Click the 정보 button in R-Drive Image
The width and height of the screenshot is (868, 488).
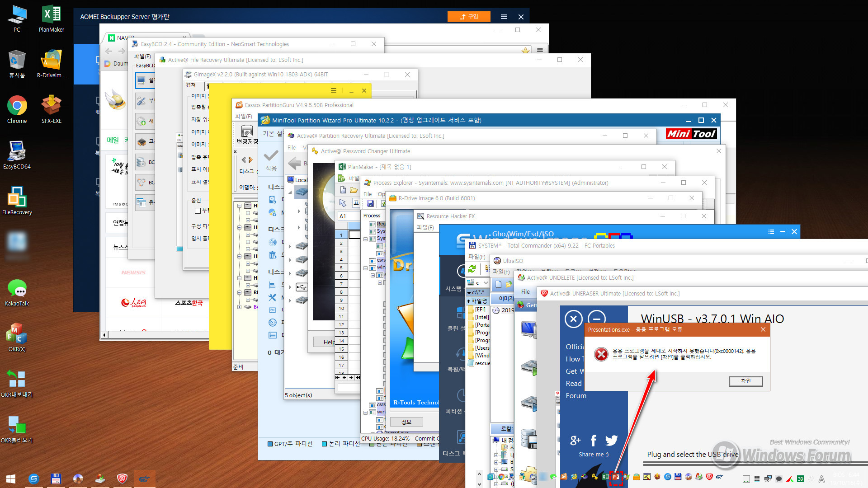(406, 422)
